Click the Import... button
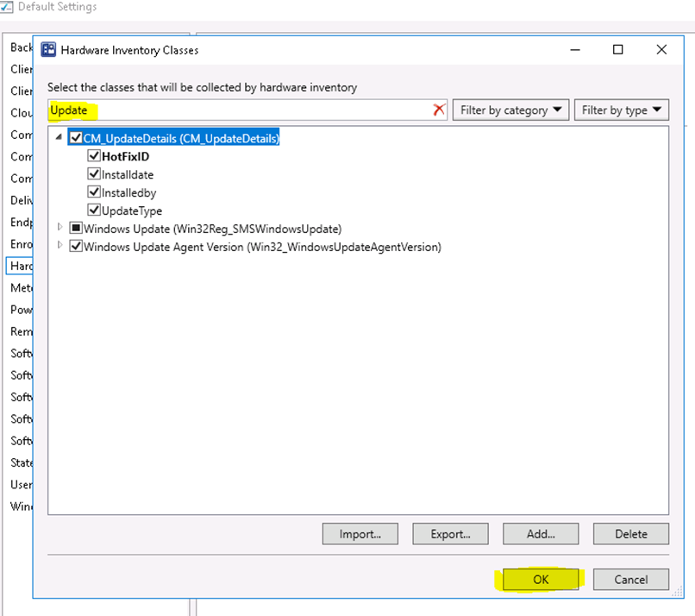695x616 pixels. click(x=360, y=534)
